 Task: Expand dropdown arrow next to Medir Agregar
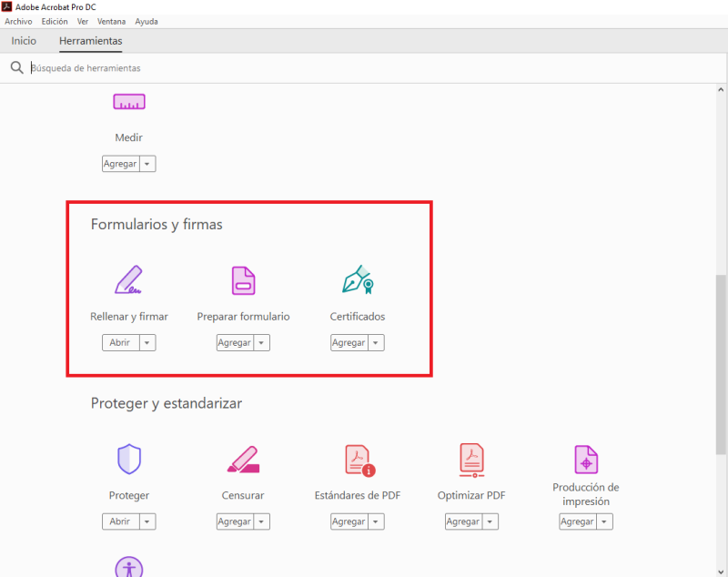pyautogui.click(x=148, y=165)
